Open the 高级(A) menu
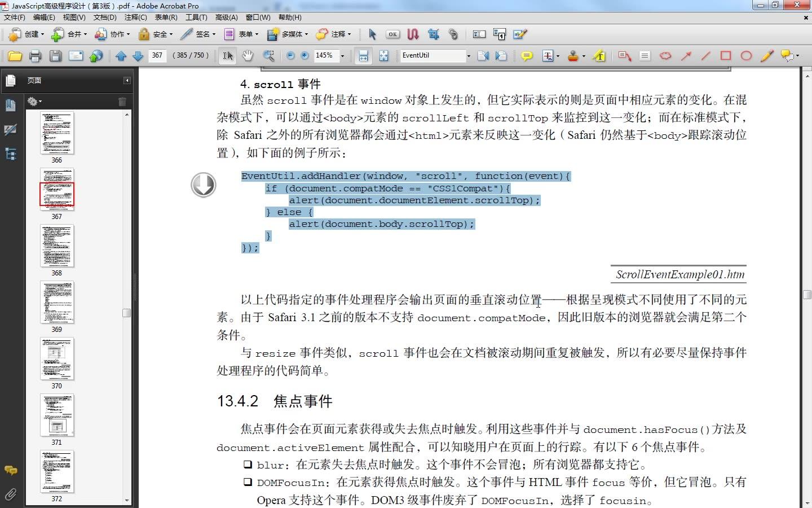This screenshot has width=812, height=508. 226,17
